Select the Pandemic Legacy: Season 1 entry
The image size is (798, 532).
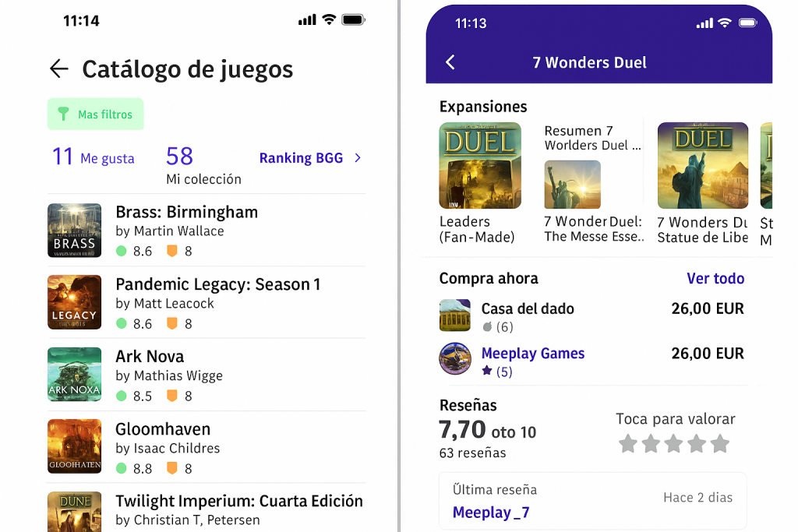[207, 303]
